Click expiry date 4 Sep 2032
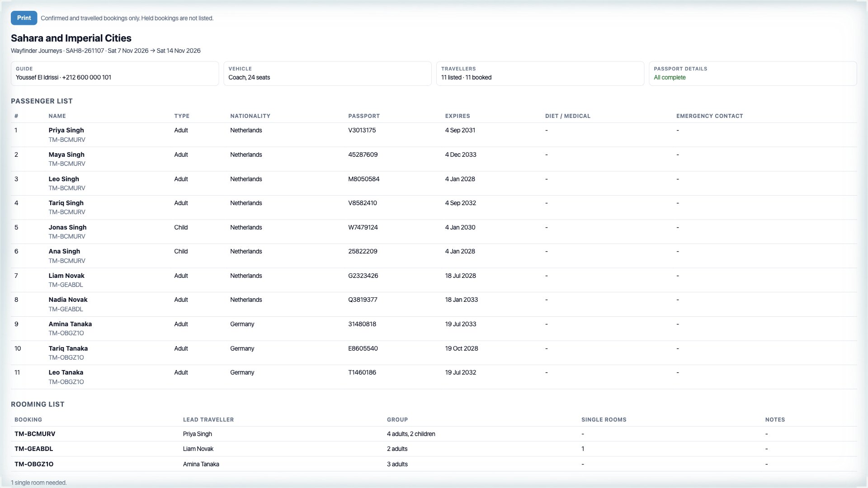The height and width of the screenshot is (488, 868). click(x=460, y=203)
